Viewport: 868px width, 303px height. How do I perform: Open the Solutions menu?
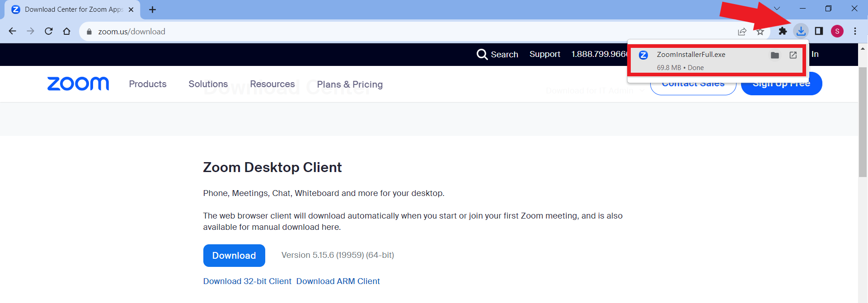(x=208, y=84)
